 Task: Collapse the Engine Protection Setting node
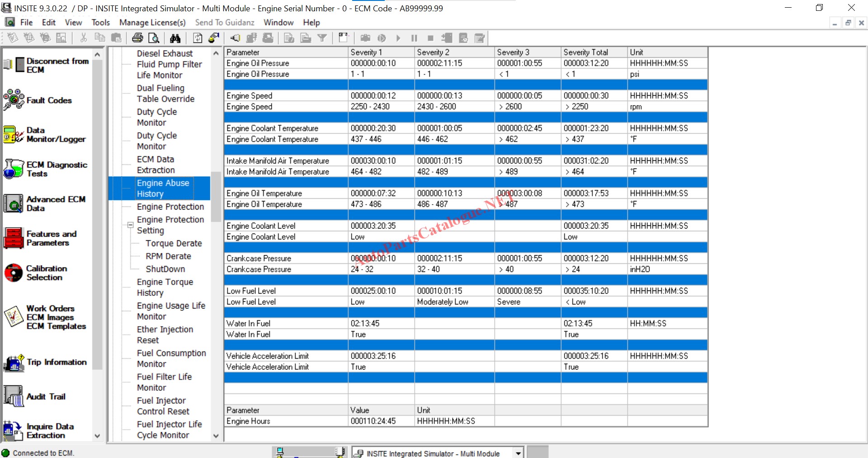[130, 224]
